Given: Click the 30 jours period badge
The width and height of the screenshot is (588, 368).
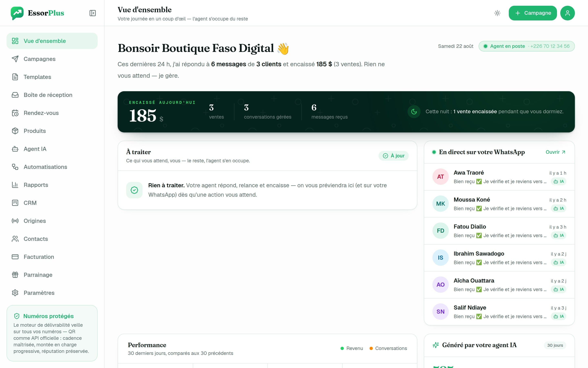Looking at the screenshot, I should (555, 345).
